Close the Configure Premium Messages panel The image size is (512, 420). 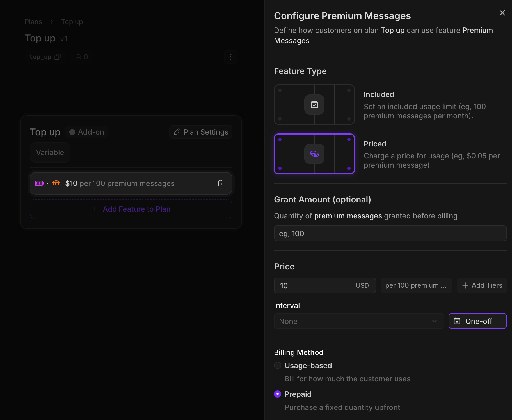502,13
